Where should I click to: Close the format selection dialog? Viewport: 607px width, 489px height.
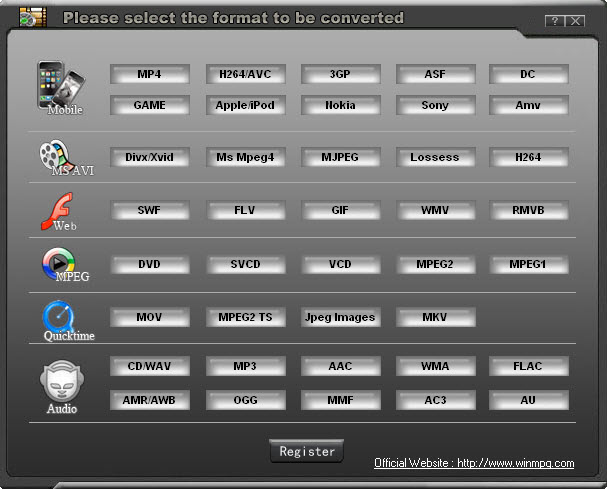(x=576, y=21)
